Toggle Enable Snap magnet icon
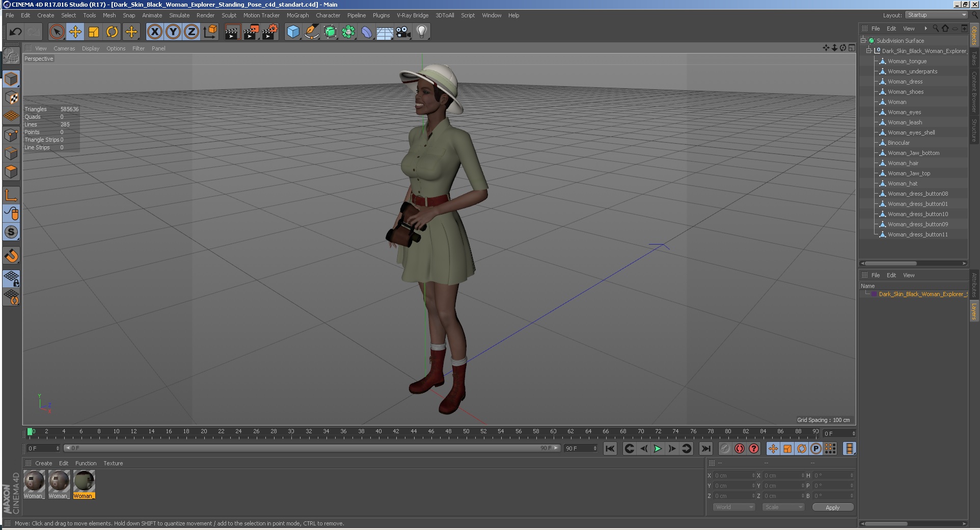Screen dimensions: 980x530 [11, 255]
